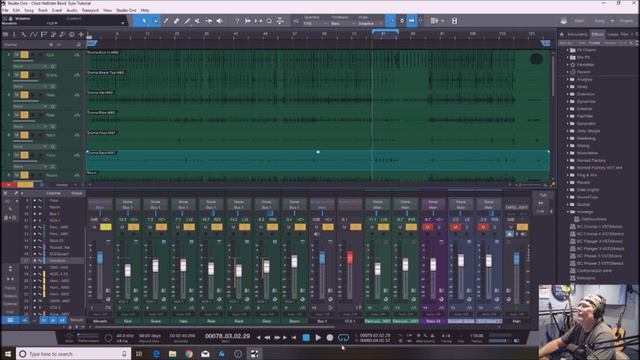Solo the Bus 1 mixer channel
Image resolution: width=640 pixels, height=360 pixels.
(x=328, y=227)
